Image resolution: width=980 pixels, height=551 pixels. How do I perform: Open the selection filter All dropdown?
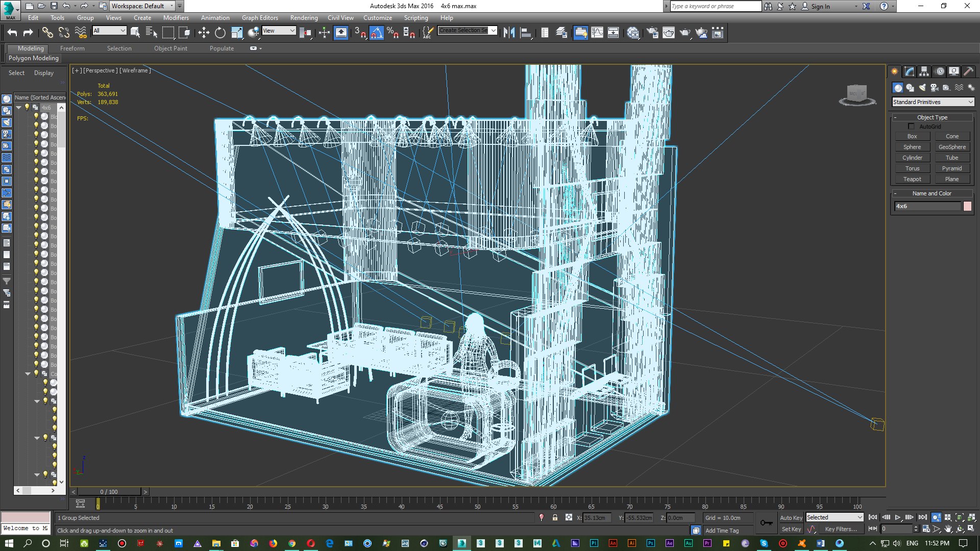tap(109, 31)
